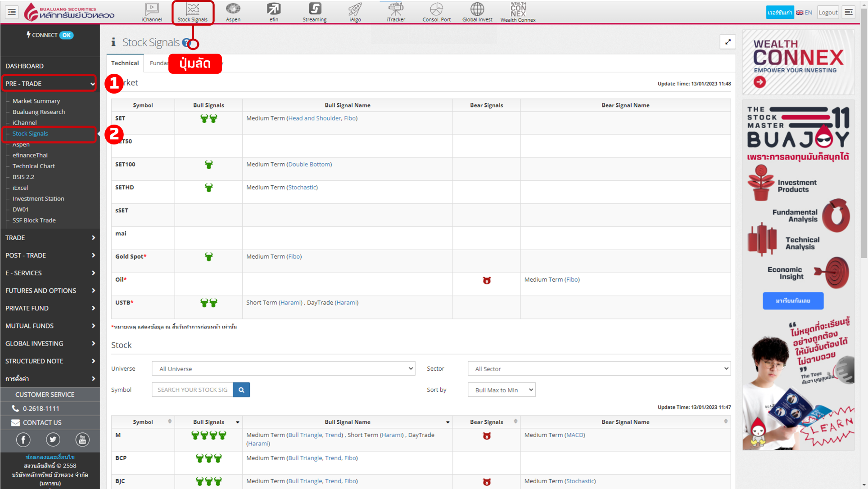The width and height of the screenshot is (868, 489).
Task: Click the stock symbol search field
Action: 193,390
